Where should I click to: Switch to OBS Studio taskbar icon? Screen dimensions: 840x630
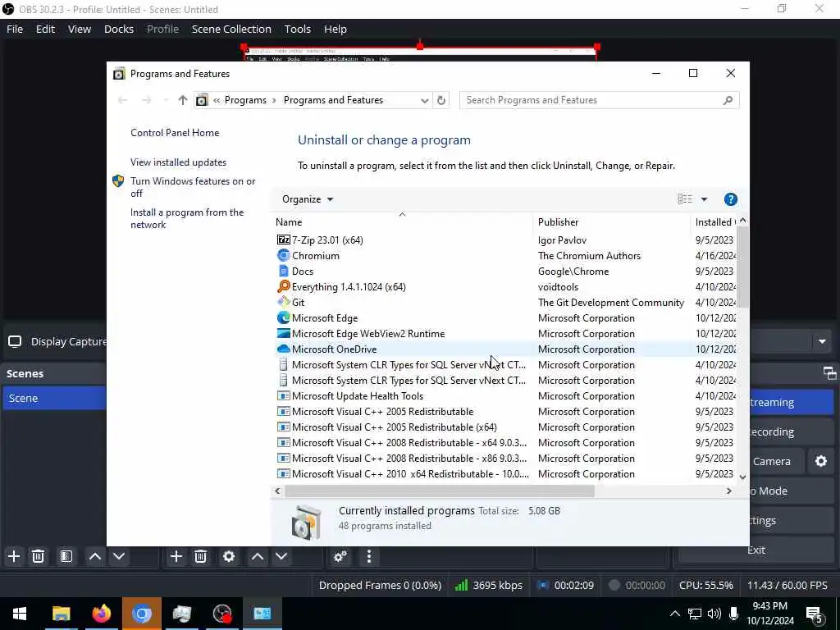click(221, 614)
